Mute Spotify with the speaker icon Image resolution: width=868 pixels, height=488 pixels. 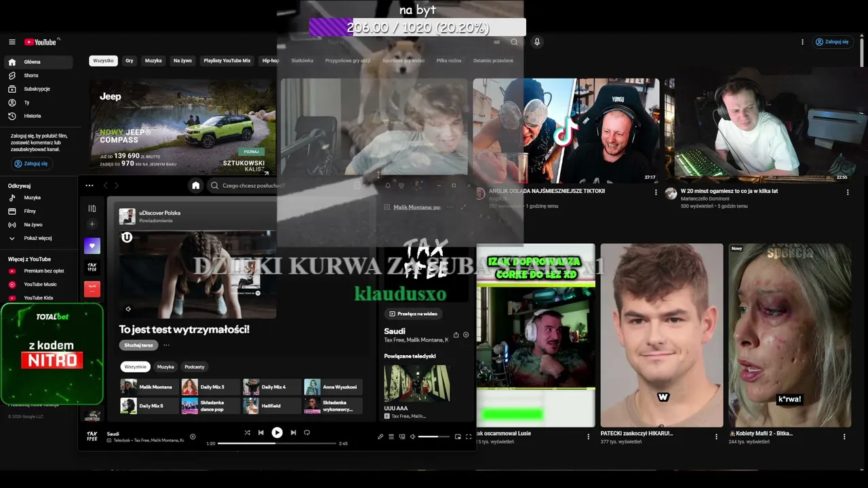412,436
